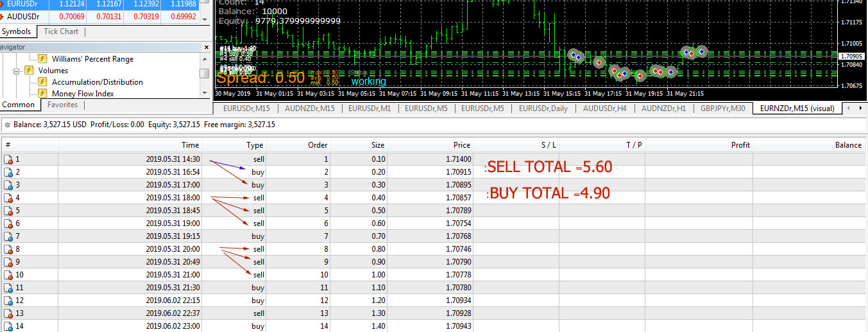The height and width of the screenshot is (332, 868).
Task: Select the EURNZDr,M15 (visual) chart tab
Action: [x=798, y=109]
